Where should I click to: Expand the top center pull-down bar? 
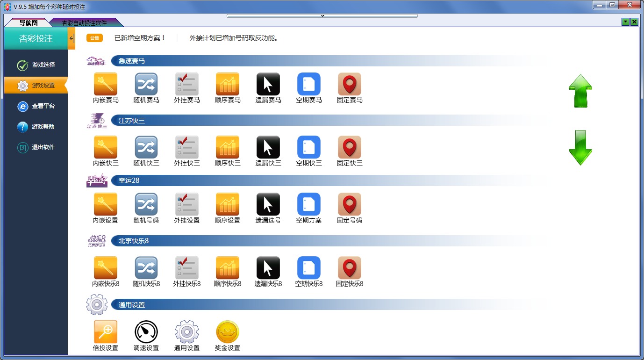(x=322, y=16)
